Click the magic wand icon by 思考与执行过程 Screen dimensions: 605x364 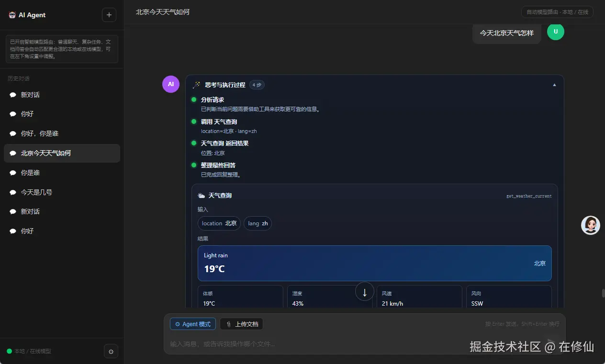click(196, 85)
